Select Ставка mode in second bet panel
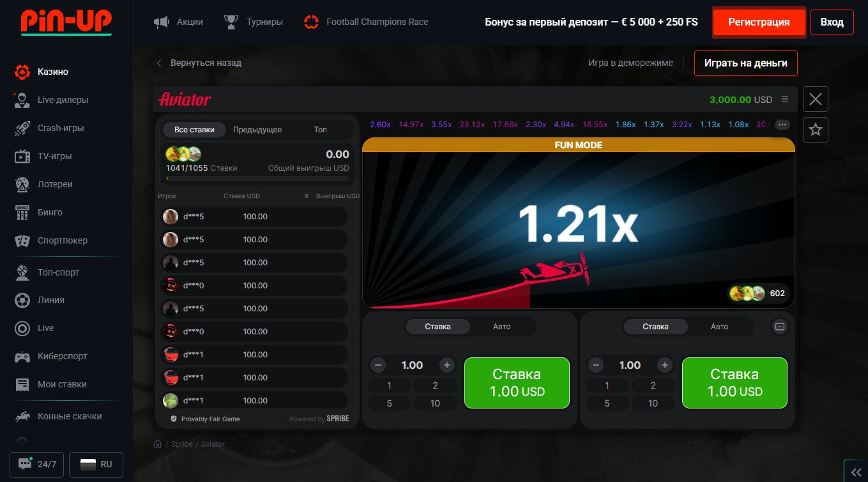This screenshot has height=482, width=868. (655, 327)
